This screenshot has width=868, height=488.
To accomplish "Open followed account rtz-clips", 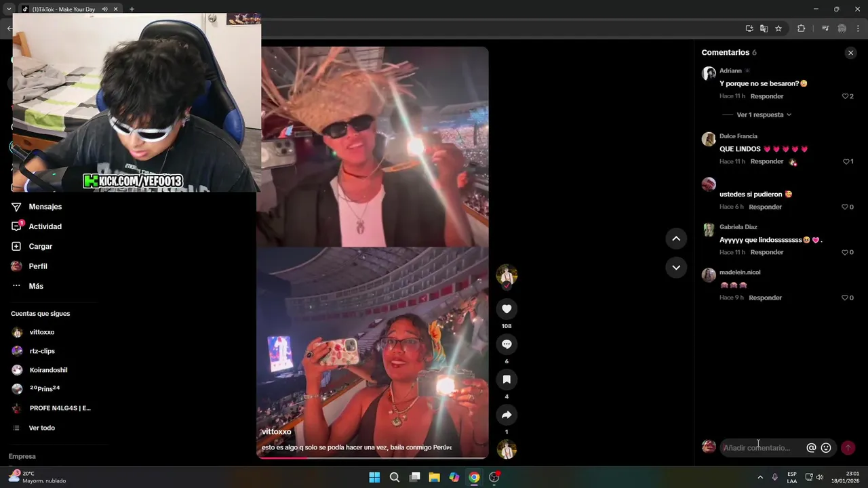I will (33, 351).
